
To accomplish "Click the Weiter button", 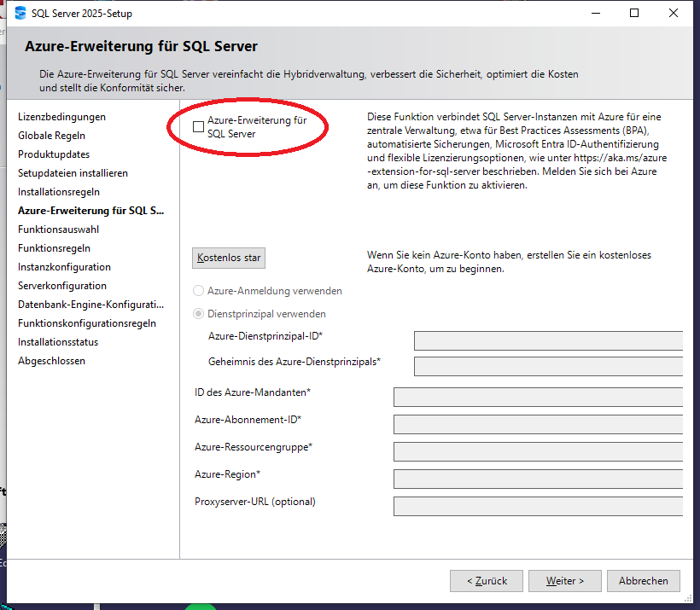I will click(x=565, y=581).
